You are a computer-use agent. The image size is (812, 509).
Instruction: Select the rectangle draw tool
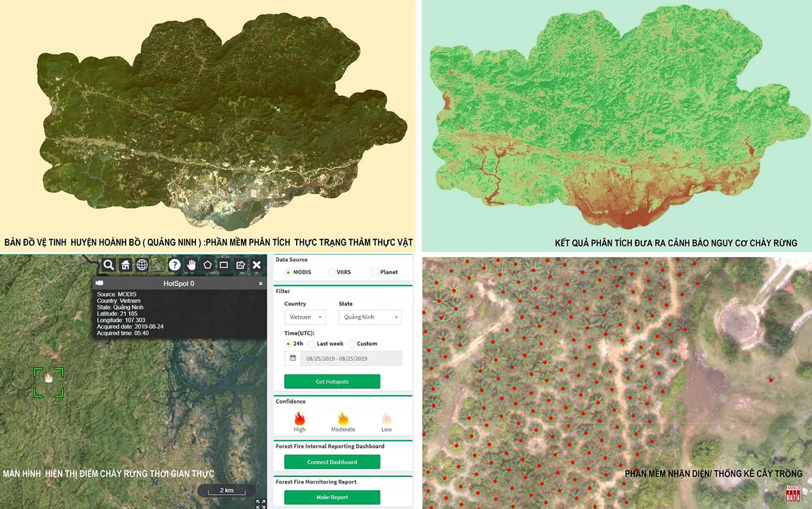click(224, 265)
